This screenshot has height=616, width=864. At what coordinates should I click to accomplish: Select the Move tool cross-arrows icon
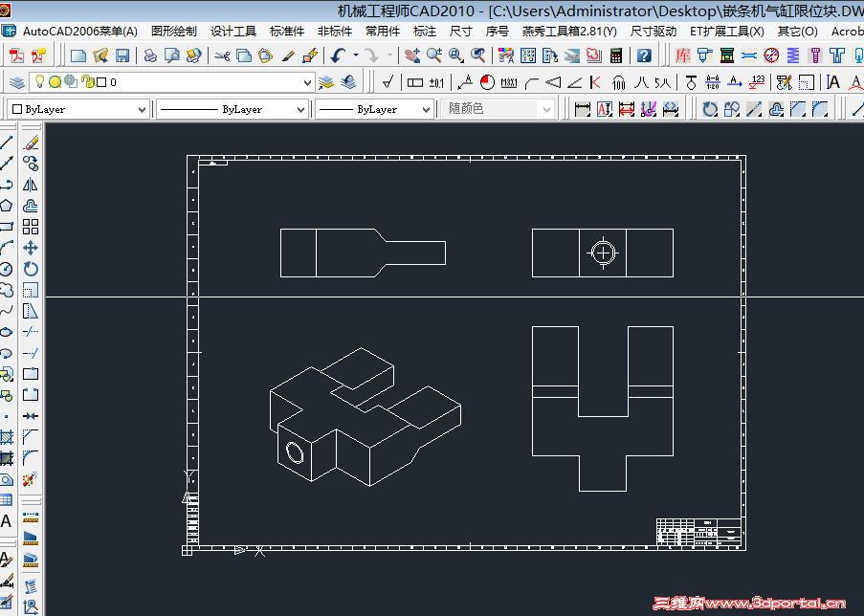(31, 248)
